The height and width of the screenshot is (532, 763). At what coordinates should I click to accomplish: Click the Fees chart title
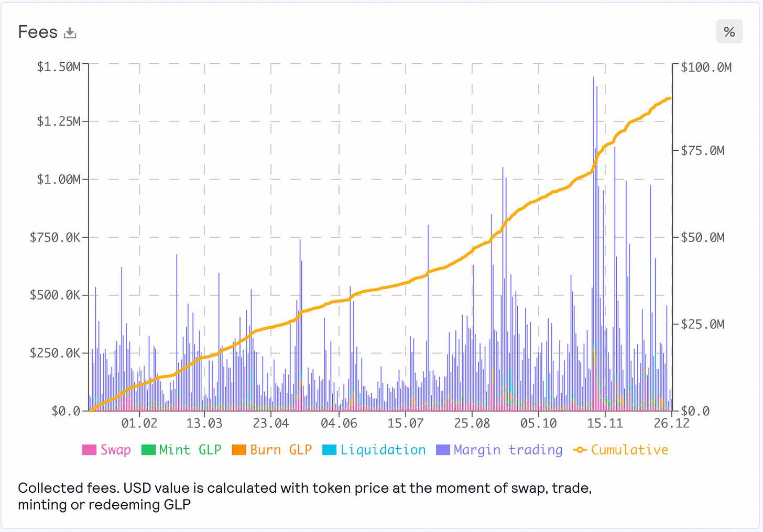[38, 32]
